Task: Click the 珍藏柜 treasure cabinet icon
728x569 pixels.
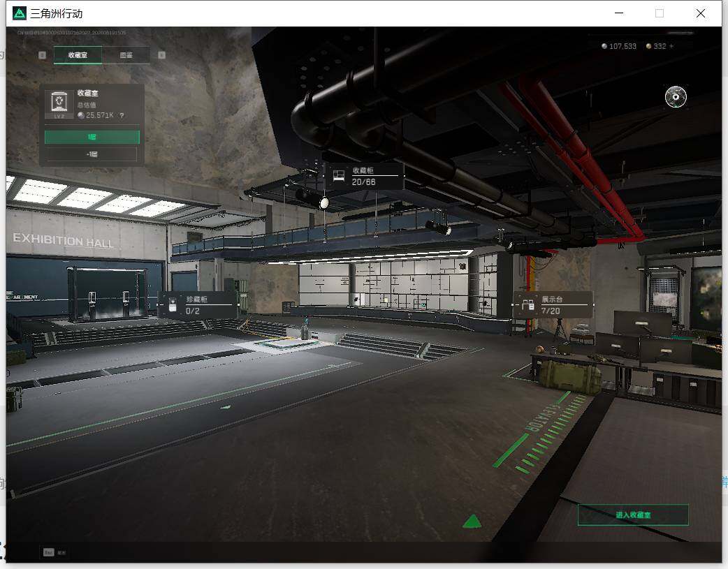Action: tap(173, 304)
